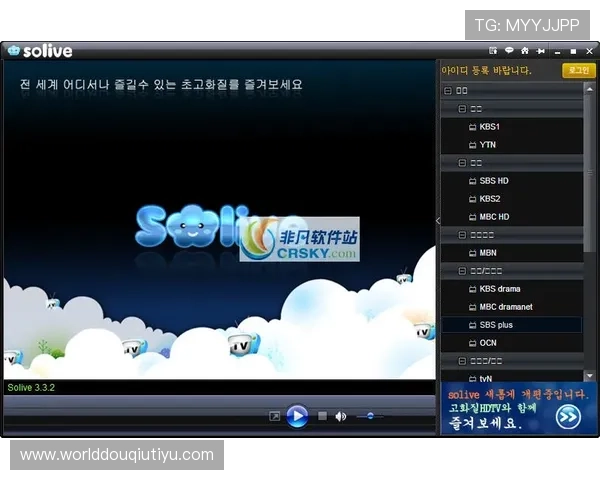Screen dimensions: 600x480
Task: Click the TV icon beside MBC dramanet
Action: (473, 307)
